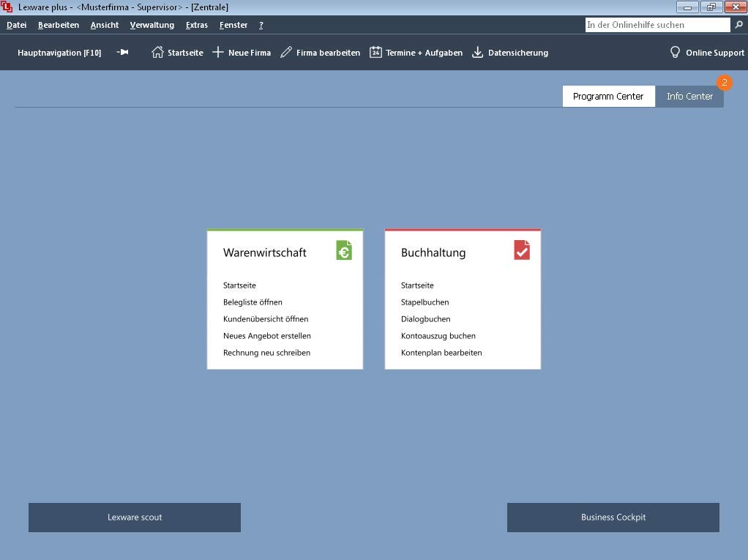This screenshot has height=560, width=748.
Task: Click the search magnifier icon beside online help
Action: coord(739,25)
